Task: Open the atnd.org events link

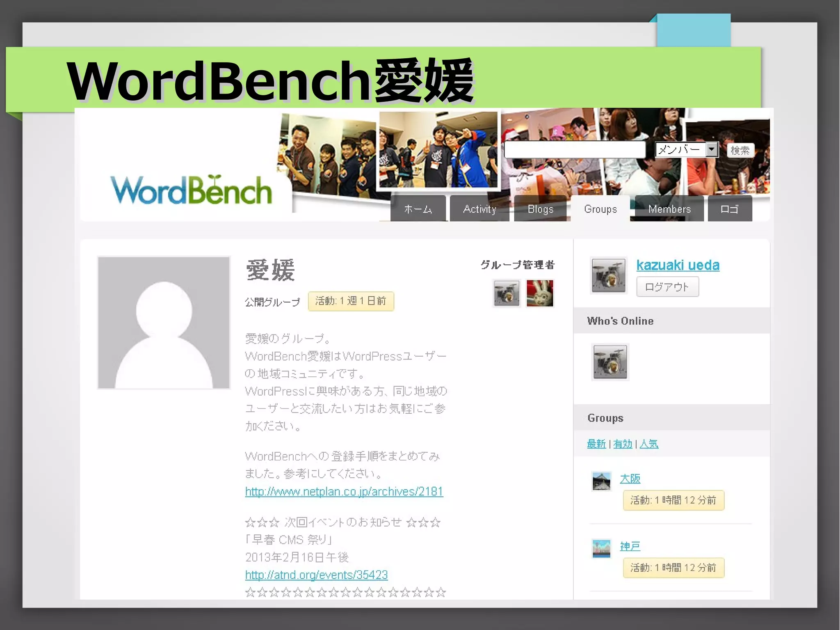Action: [316, 575]
